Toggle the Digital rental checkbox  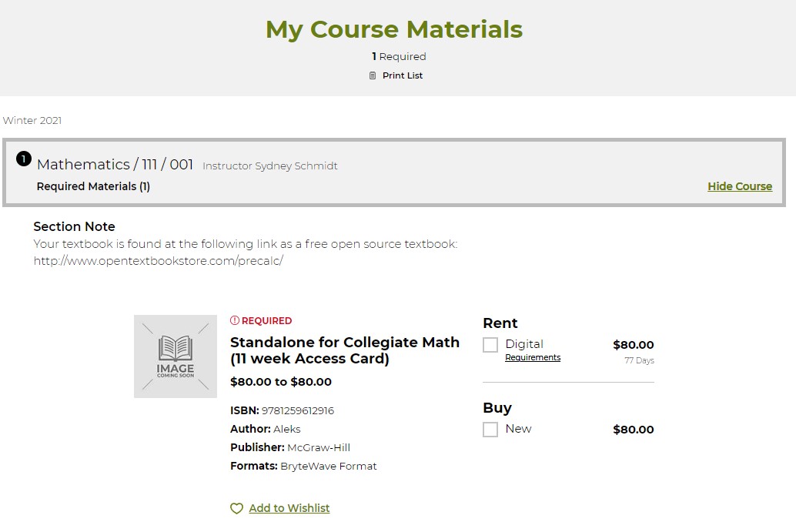pos(490,345)
